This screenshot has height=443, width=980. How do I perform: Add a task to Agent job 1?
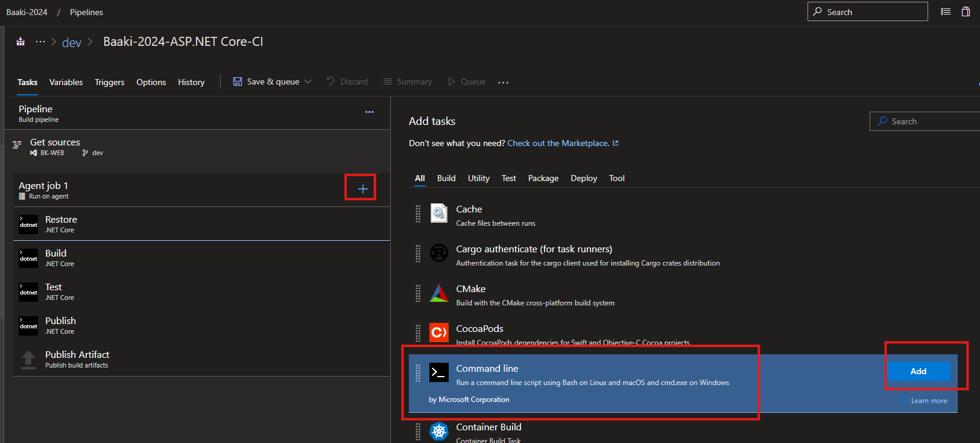click(363, 189)
